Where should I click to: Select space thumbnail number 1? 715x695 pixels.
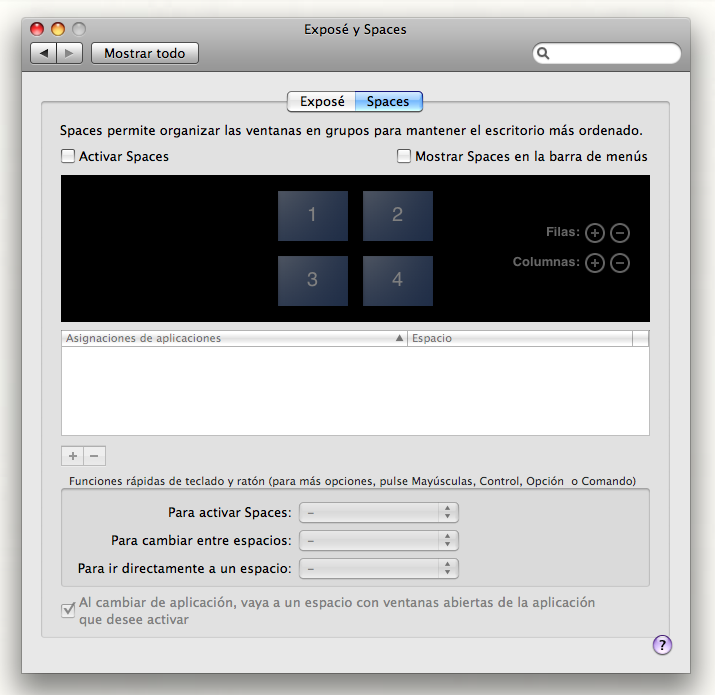tap(313, 216)
